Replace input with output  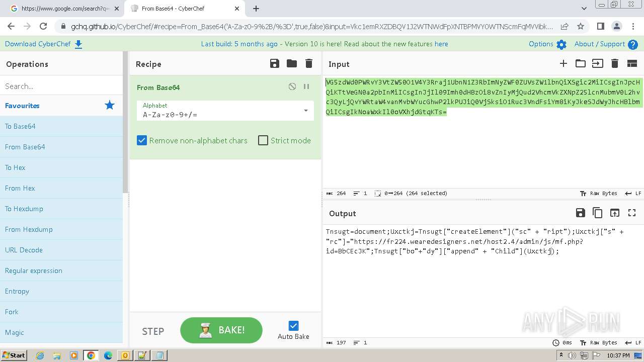[615, 213]
